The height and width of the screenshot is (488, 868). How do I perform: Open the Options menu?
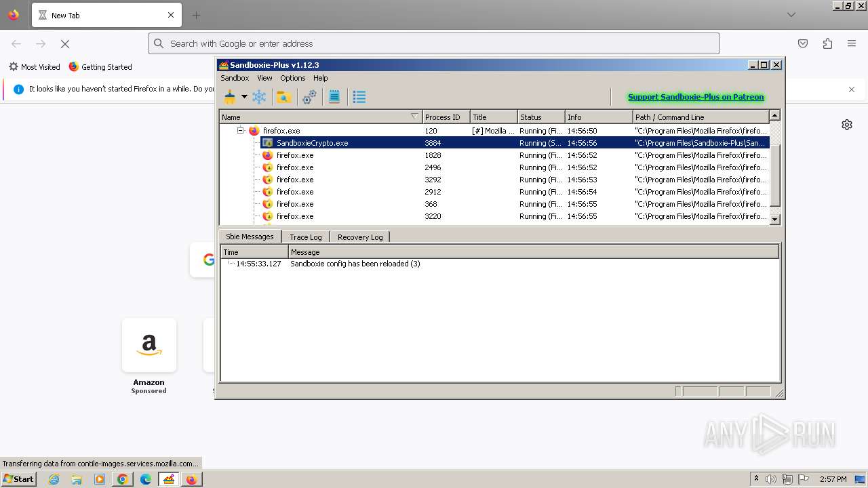293,78
